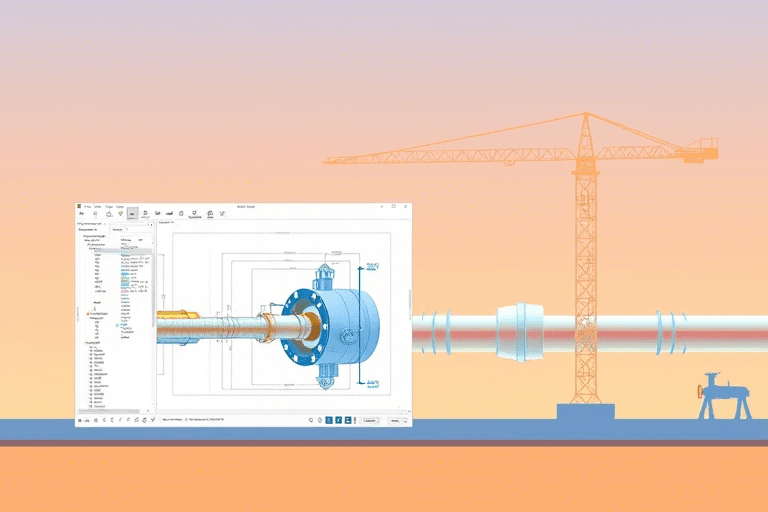Viewport: 768px width, 512px height.
Task: Collapse the side panel using its header arrow
Action: [152, 224]
